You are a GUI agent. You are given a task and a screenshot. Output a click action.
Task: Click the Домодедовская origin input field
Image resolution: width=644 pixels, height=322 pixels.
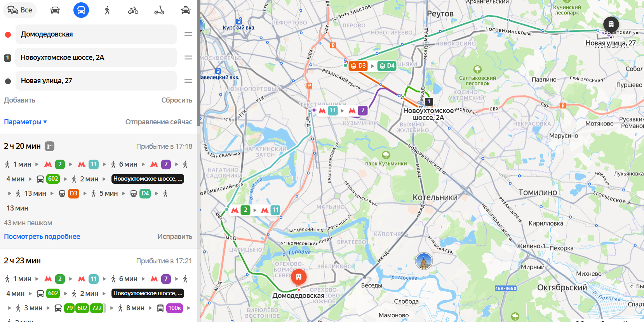click(x=96, y=34)
